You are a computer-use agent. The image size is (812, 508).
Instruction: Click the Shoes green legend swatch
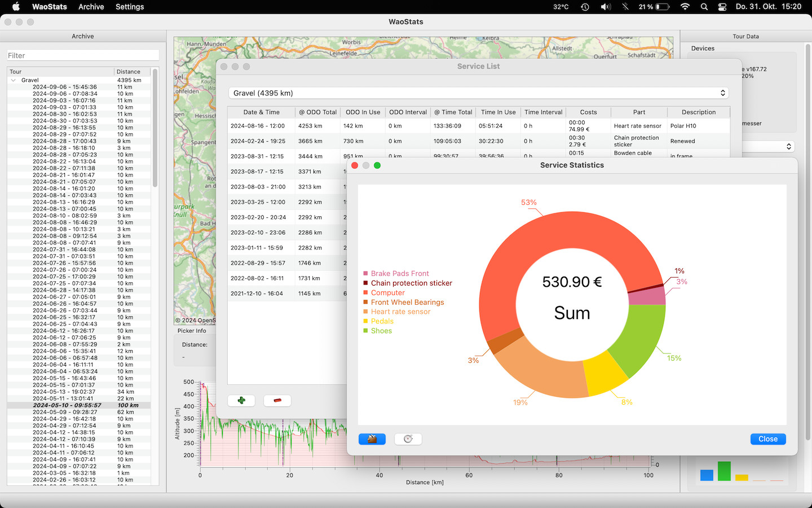[x=366, y=331]
